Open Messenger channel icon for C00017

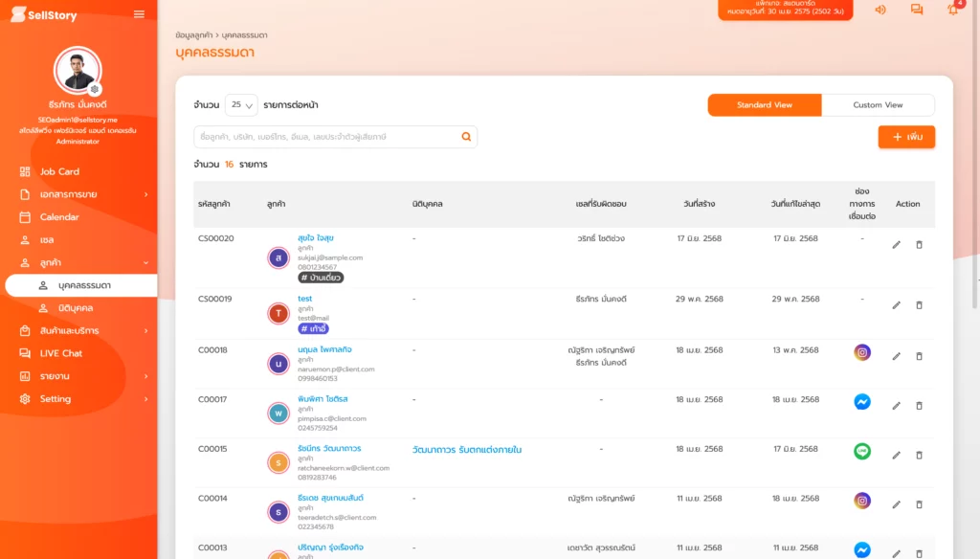tap(862, 401)
